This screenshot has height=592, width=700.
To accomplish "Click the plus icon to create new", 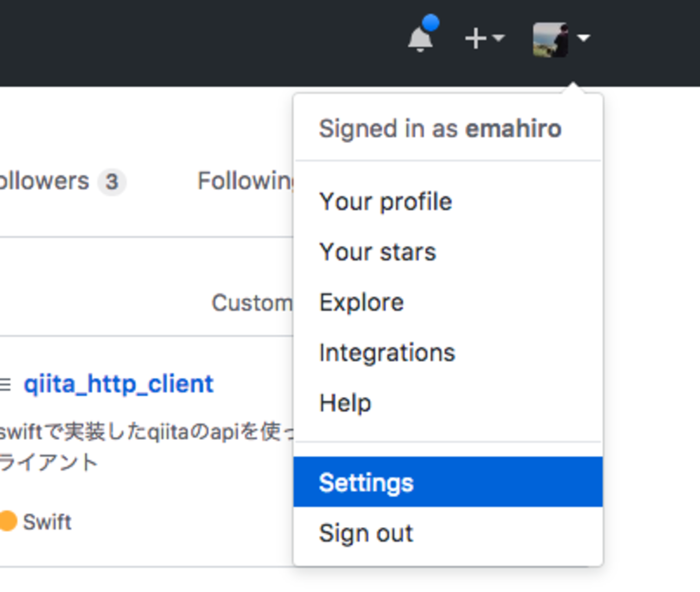I will click(x=475, y=39).
